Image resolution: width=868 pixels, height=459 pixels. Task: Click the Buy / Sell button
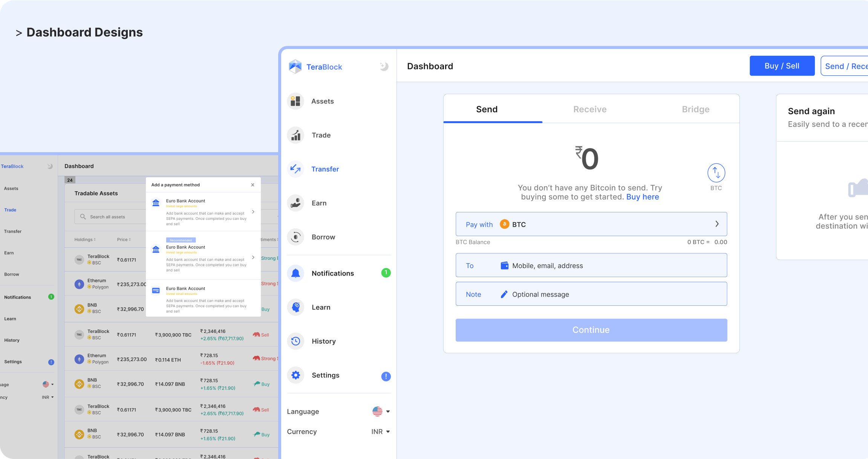[782, 66]
